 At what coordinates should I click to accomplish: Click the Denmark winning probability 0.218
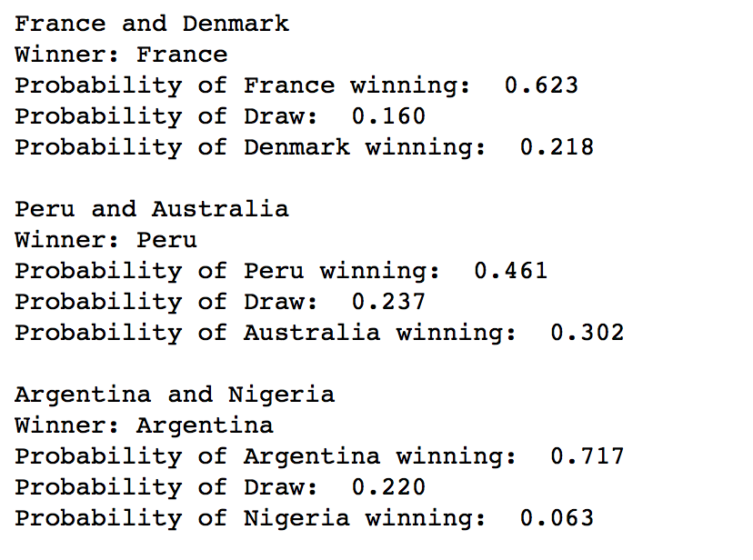pos(557,147)
